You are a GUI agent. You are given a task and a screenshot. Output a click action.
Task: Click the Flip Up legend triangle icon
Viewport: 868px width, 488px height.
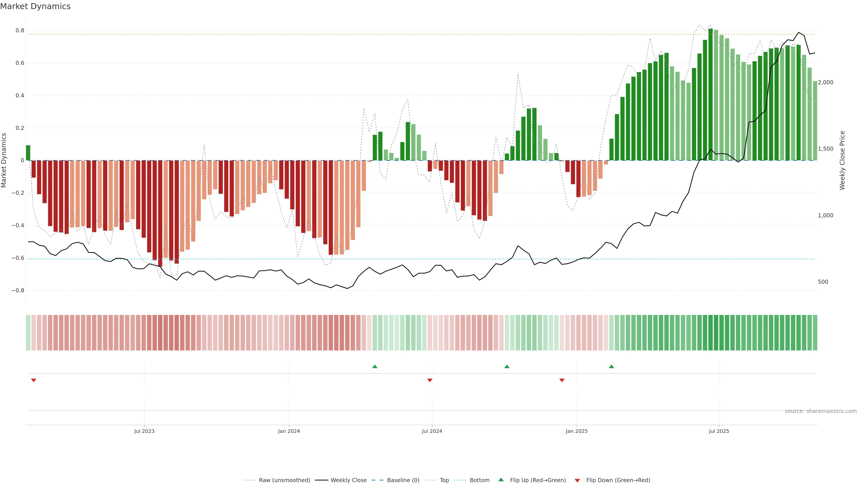(x=501, y=480)
